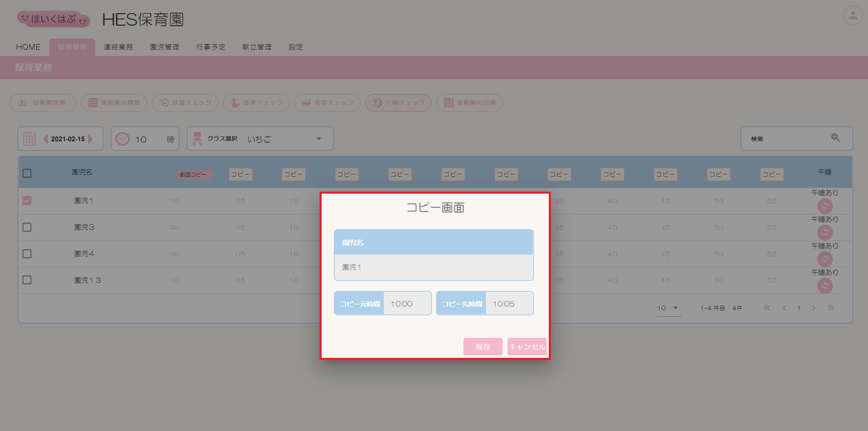Image resolution: width=868 pixels, height=431 pixels.
Task: Check the 園児3 row checkbox
Action: click(x=27, y=227)
